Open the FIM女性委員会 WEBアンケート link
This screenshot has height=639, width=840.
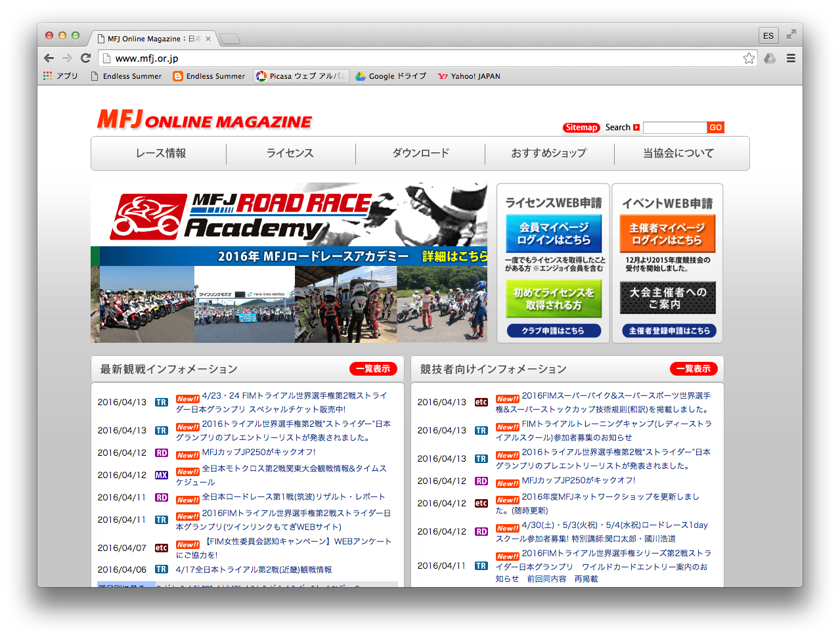pyautogui.click(x=284, y=548)
